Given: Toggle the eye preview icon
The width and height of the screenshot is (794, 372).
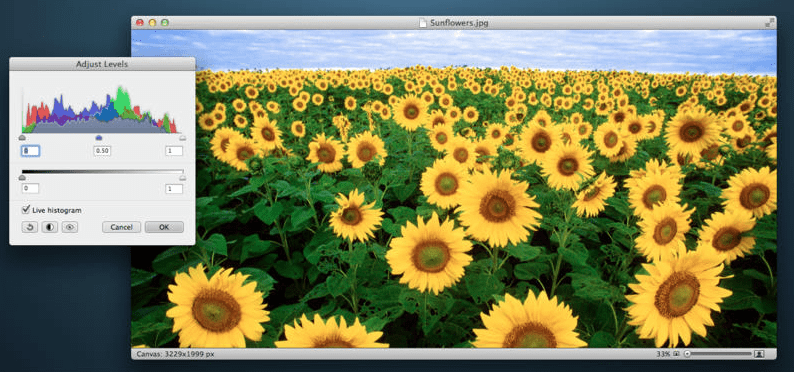Looking at the screenshot, I should pos(70,227).
